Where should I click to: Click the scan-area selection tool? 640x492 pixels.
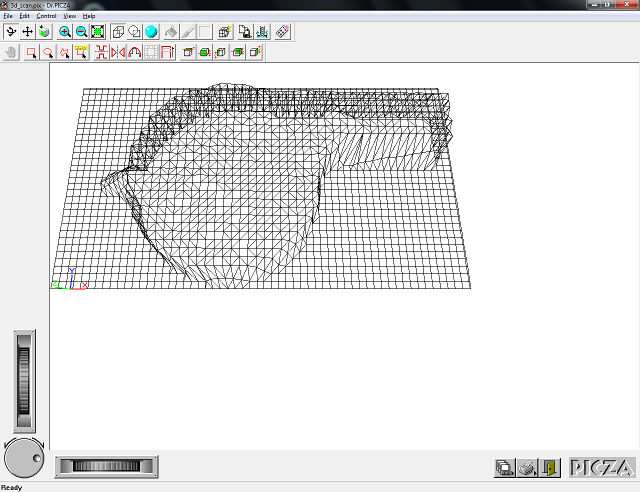coord(81,52)
